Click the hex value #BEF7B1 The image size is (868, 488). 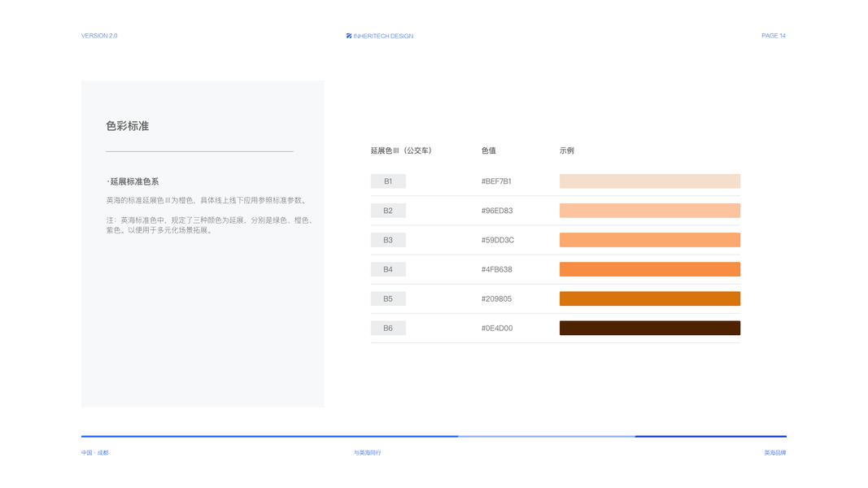(496, 181)
